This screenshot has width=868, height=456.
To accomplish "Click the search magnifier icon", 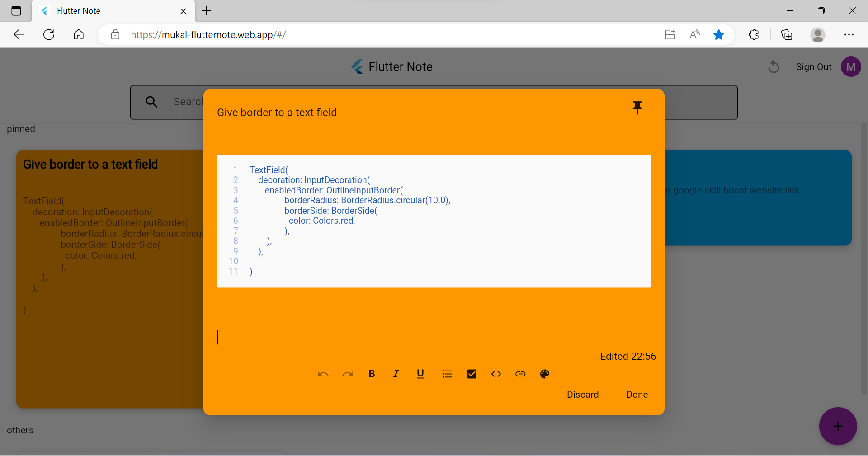I will click(151, 102).
